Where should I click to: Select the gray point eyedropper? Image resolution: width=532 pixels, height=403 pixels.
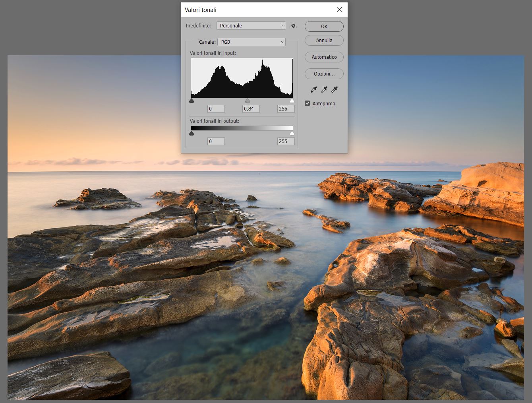click(x=324, y=90)
